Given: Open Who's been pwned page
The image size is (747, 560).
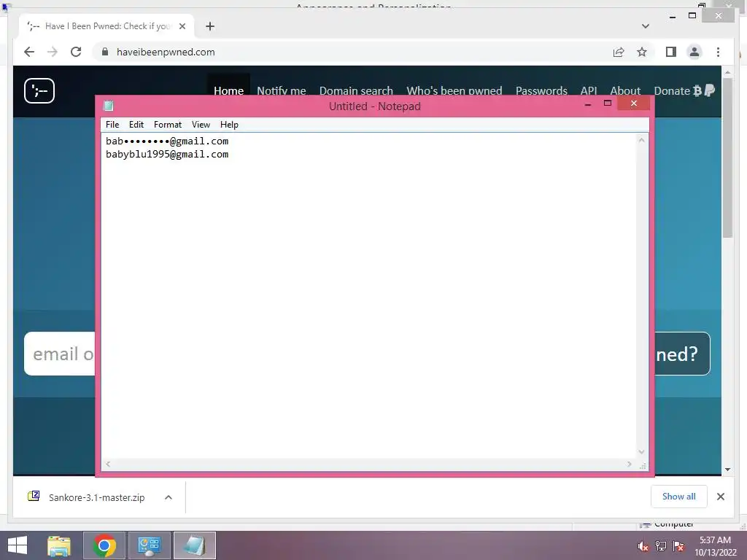Looking at the screenshot, I should click(454, 90).
